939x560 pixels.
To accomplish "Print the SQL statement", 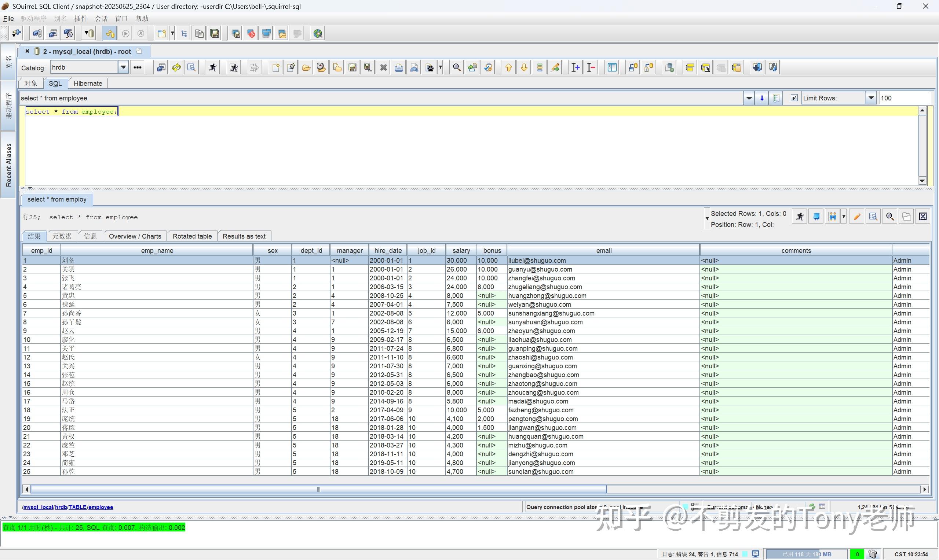I will coord(398,67).
